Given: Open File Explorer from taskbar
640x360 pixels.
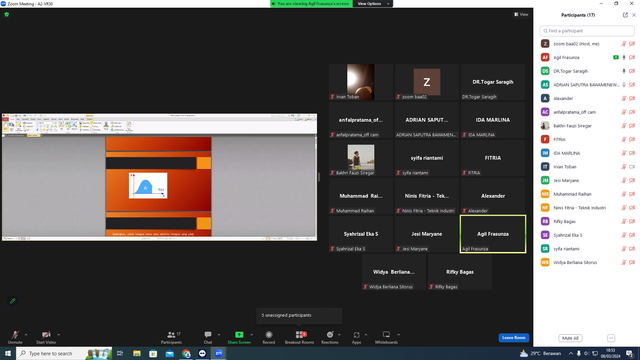Looking at the screenshot, I should tap(137, 353).
